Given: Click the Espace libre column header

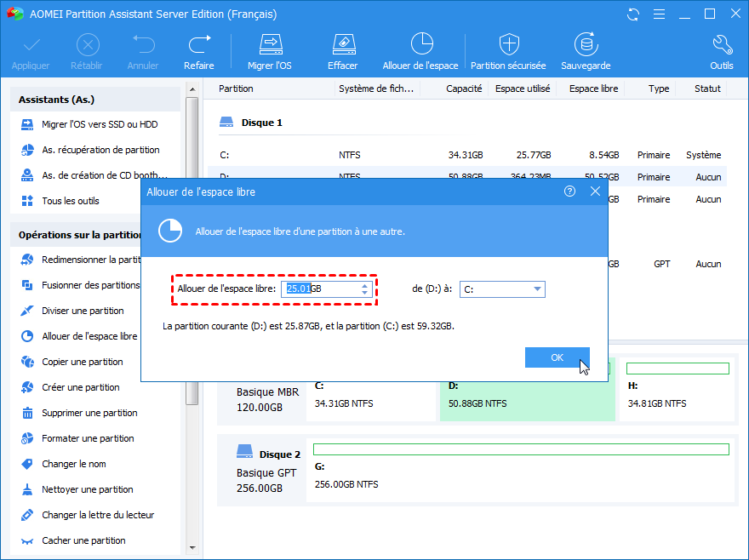Looking at the screenshot, I should [593, 89].
